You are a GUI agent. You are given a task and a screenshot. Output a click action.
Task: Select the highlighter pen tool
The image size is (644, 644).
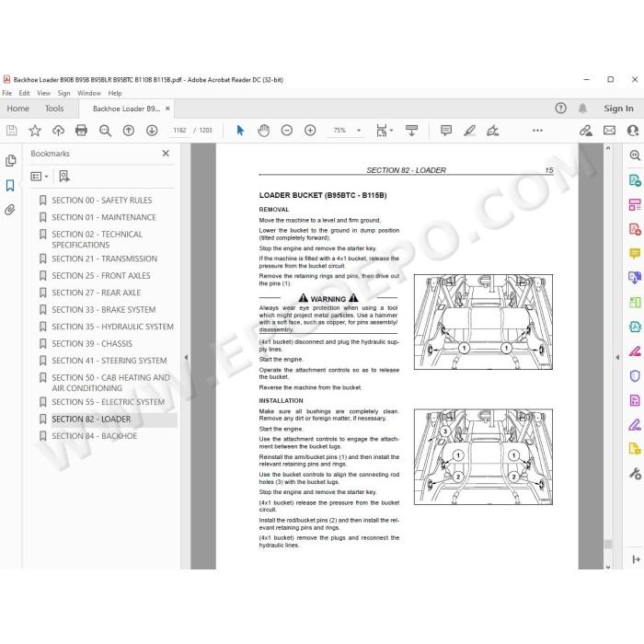click(x=469, y=131)
